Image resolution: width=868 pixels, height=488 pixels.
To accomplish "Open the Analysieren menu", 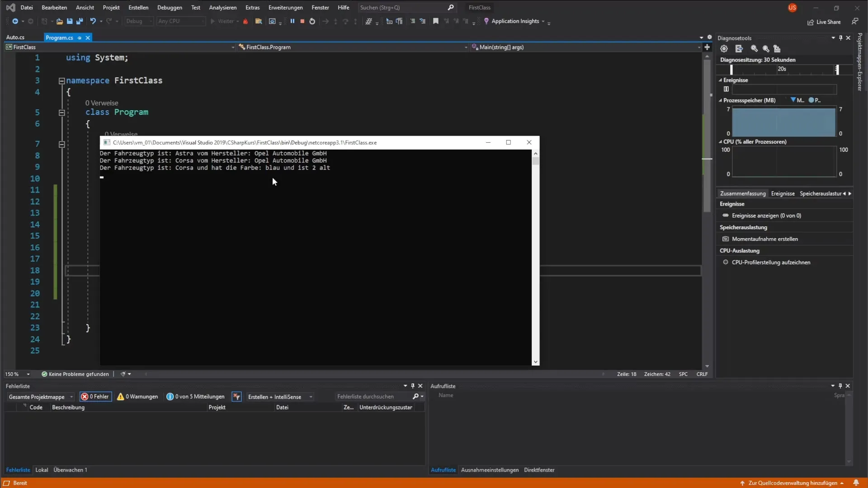I will tap(222, 8).
